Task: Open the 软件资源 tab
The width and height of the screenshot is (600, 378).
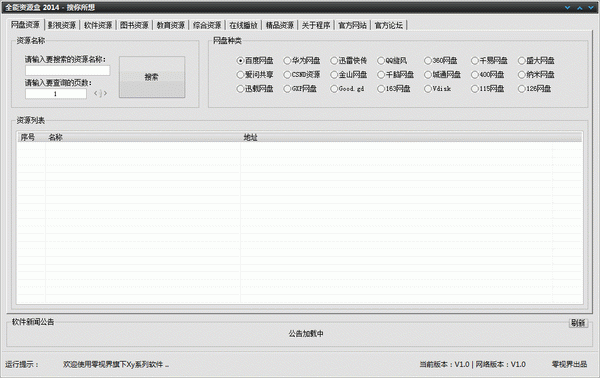Action: click(98, 25)
